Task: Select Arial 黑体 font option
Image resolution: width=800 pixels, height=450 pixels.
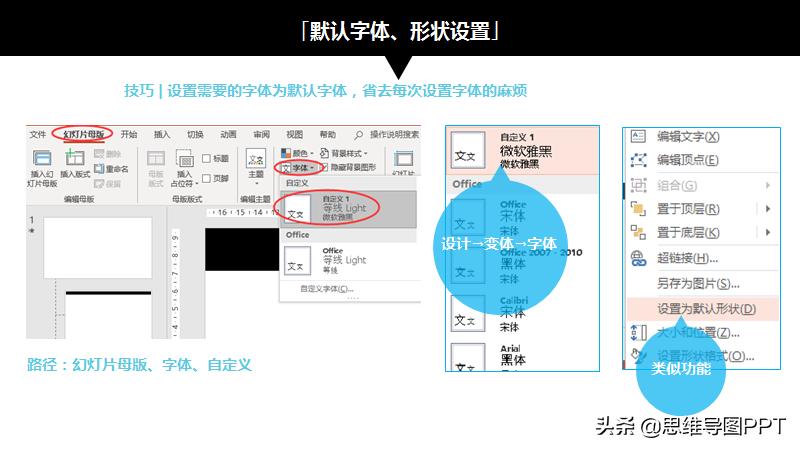Action: pos(522,356)
